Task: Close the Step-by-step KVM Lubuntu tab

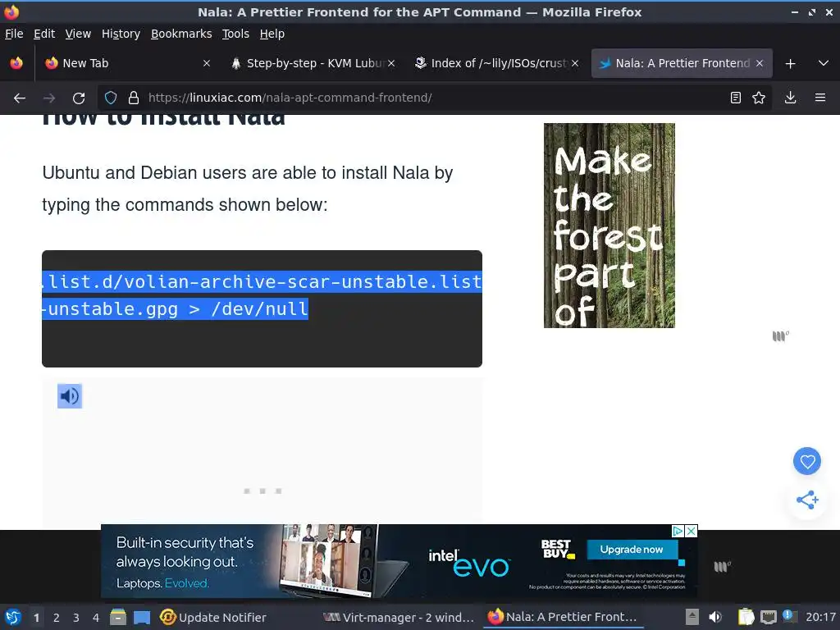Action: [391, 63]
